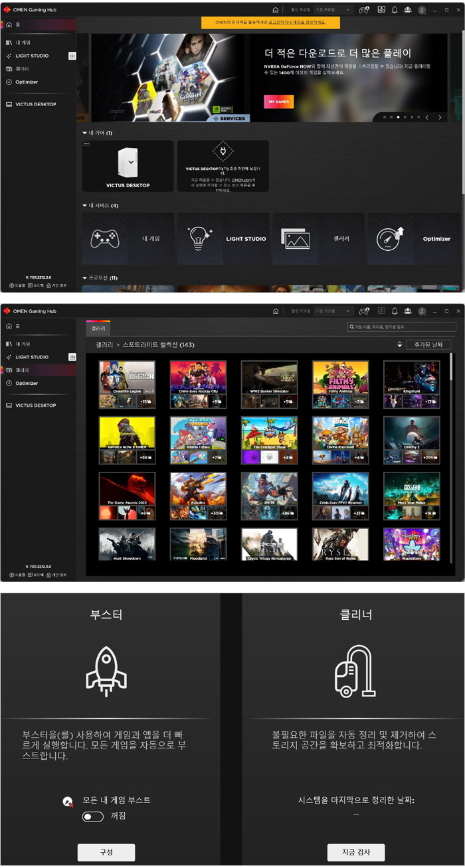
Task: Click the 구성 button under 부스터
Action: point(106,853)
